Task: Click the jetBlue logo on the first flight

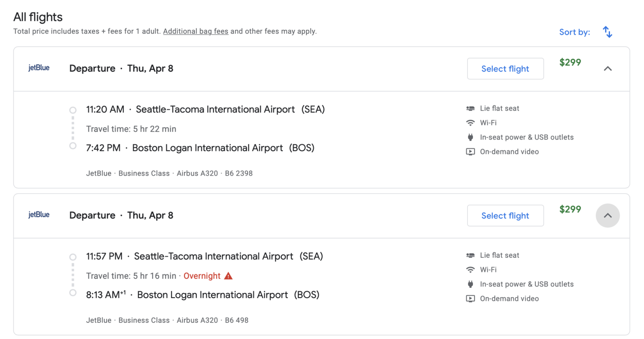Action: [x=38, y=67]
